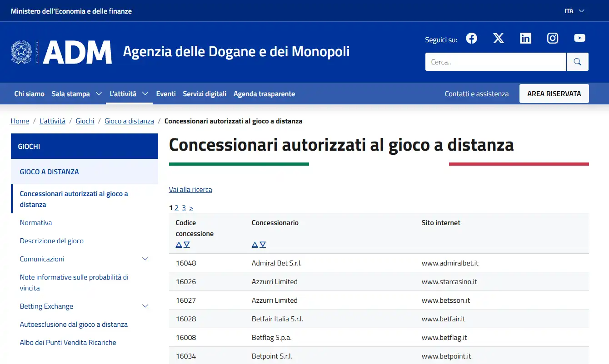Open the X (Twitter) social icon
This screenshot has width=609, height=364.
point(499,39)
